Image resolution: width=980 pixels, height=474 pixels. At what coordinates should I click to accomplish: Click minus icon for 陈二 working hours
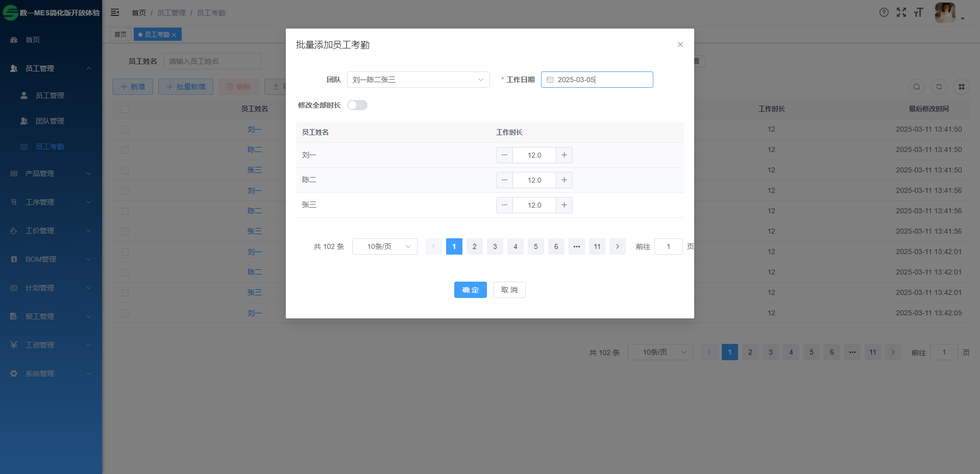504,180
